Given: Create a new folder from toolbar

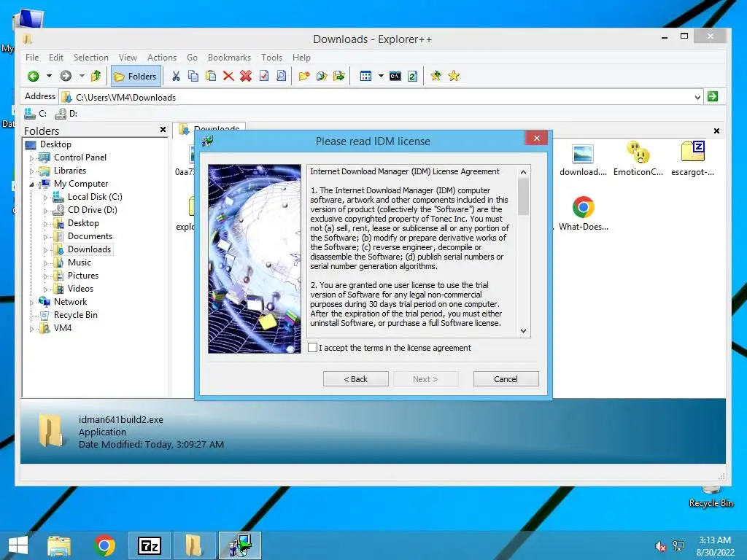Looking at the screenshot, I should [x=304, y=76].
